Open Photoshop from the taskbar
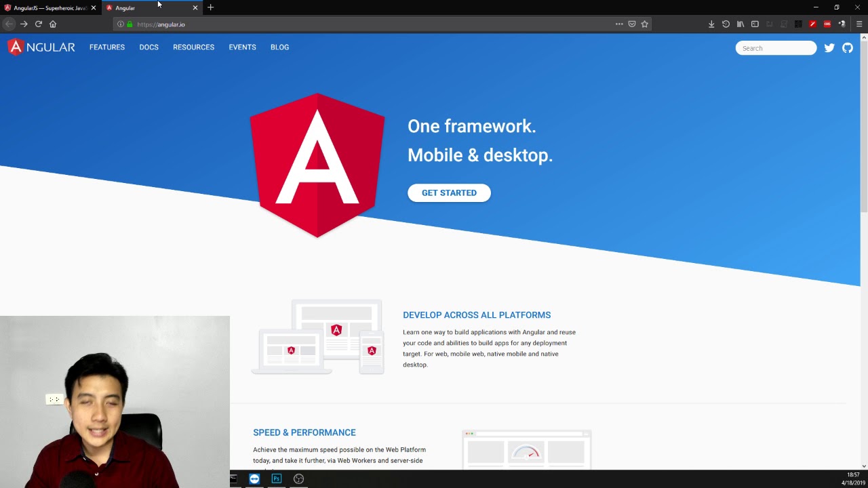Screen dimensions: 868x488 pos(277,479)
